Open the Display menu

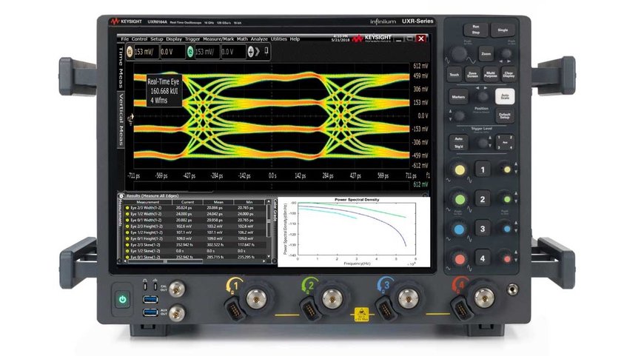coord(174,39)
